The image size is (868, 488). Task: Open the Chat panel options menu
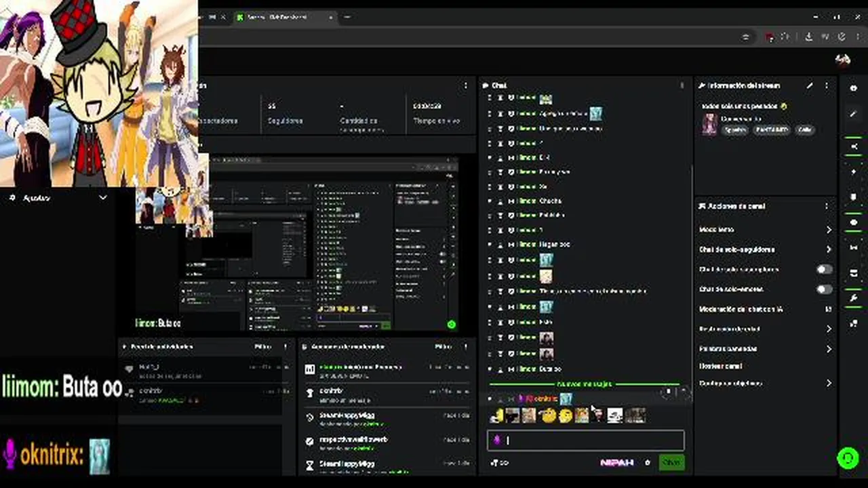682,86
